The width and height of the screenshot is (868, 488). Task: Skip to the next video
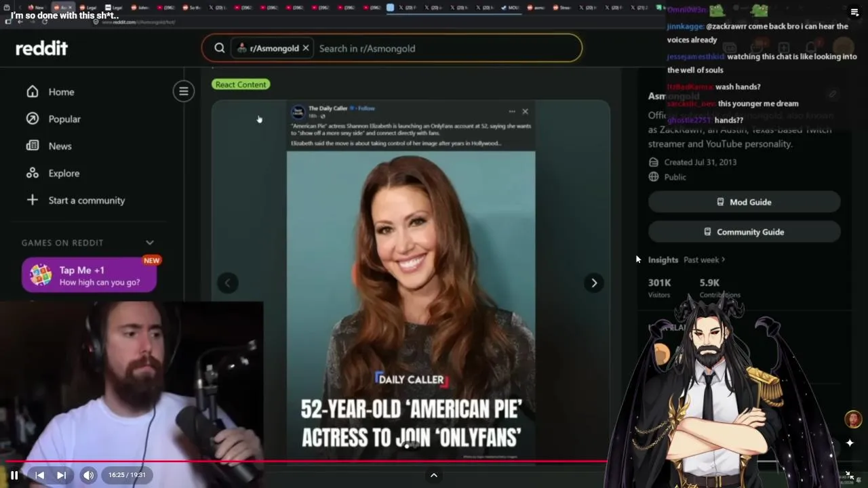point(61,475)
